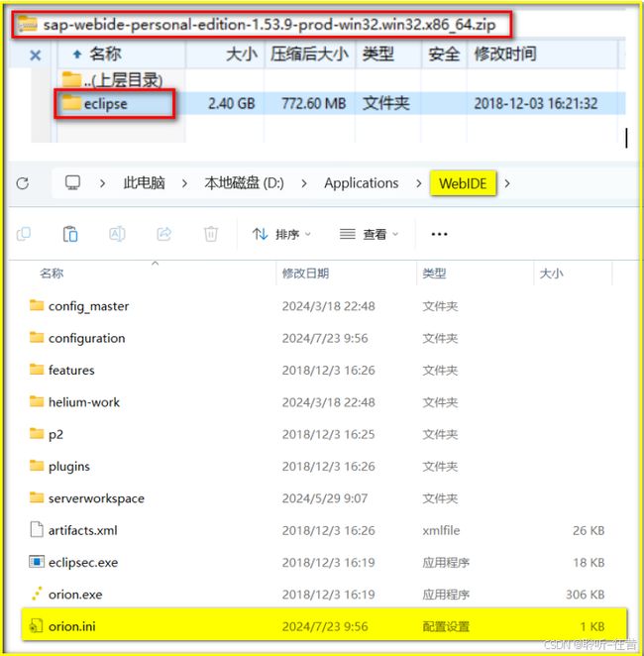Click the plugins folder icon

[x=37, y=466]
